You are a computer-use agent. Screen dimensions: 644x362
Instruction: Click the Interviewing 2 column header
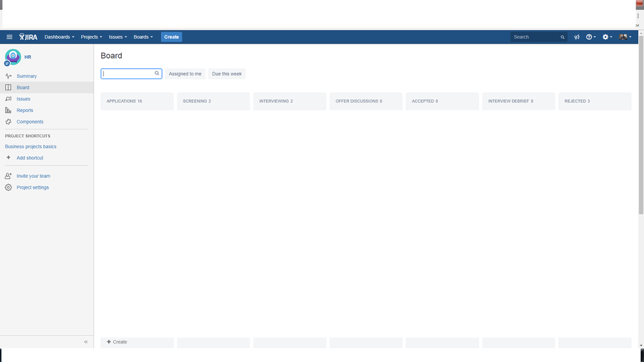tap(290, 101)
